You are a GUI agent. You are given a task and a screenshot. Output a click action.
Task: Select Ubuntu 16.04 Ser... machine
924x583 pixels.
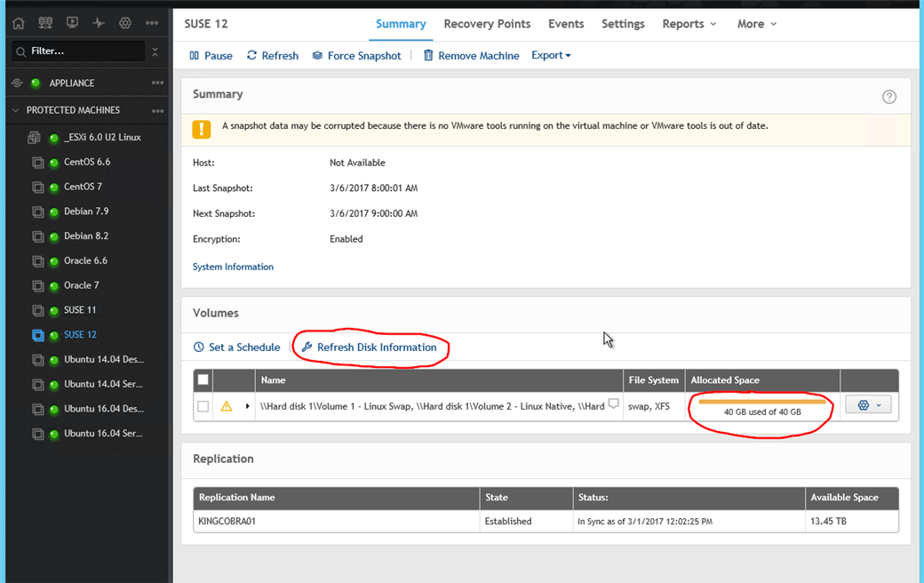(x=103, y=434)
